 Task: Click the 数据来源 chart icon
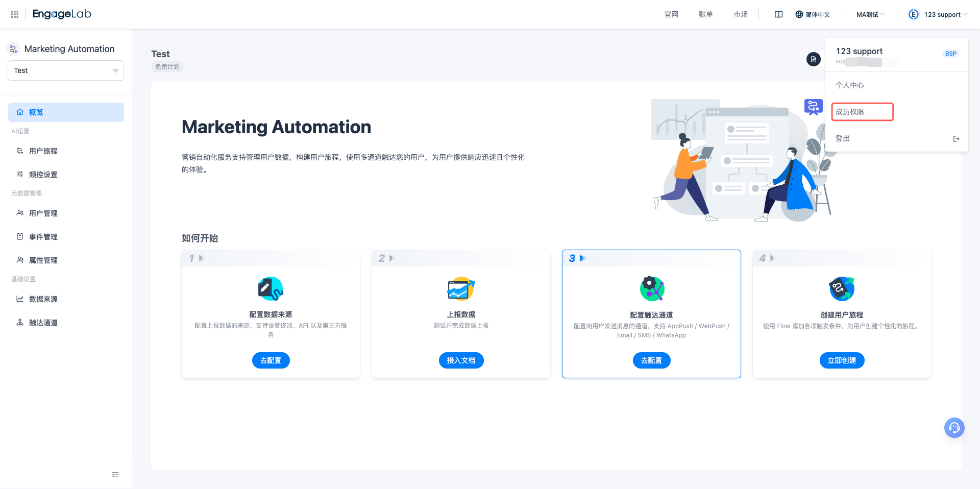(20, 299)
